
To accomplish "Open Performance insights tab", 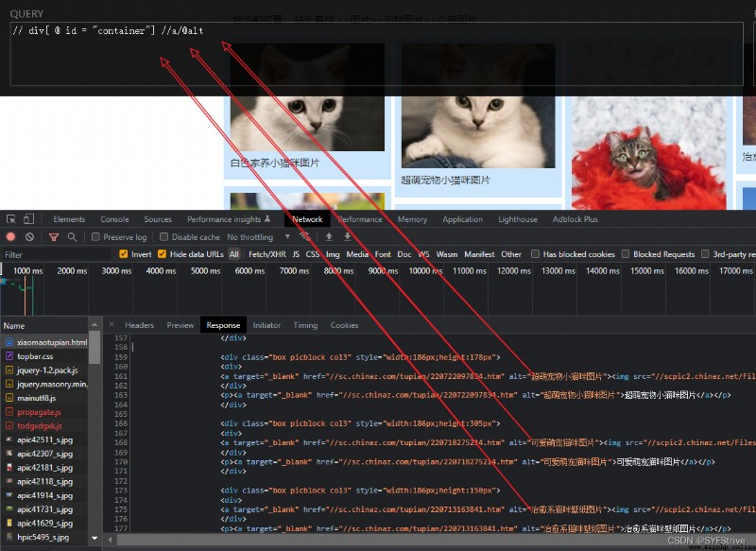I will 228,219.
